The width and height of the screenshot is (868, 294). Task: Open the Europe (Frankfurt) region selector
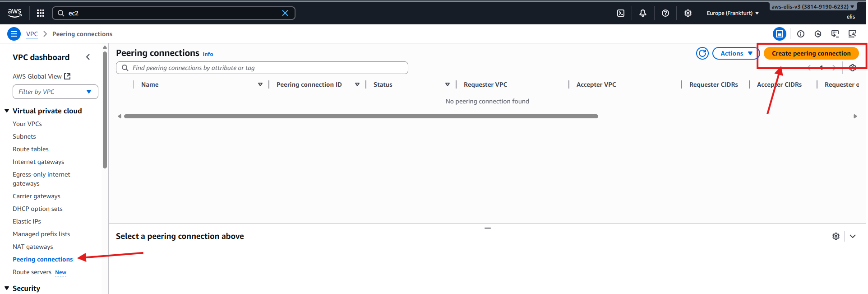pos(733,13)
